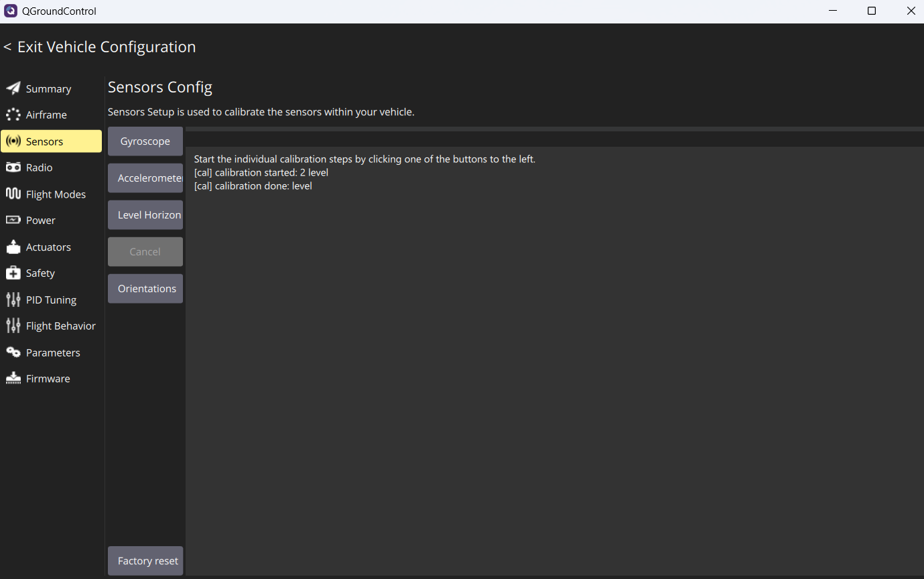Click the Actuators icon in sidebar
This screenshot has width=924, height=579.
coord(13,247)
